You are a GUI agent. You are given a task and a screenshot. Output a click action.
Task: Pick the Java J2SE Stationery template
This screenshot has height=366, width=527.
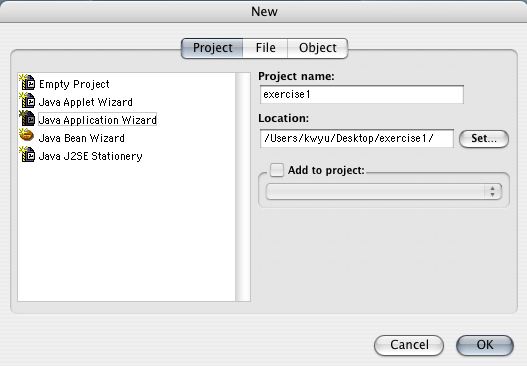click(x=91, y=156)
